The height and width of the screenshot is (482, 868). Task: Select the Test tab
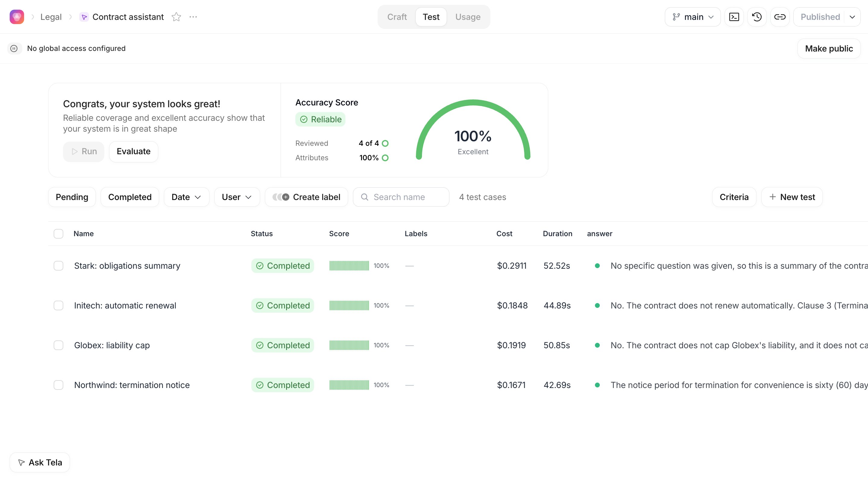(x=431, y=17)
